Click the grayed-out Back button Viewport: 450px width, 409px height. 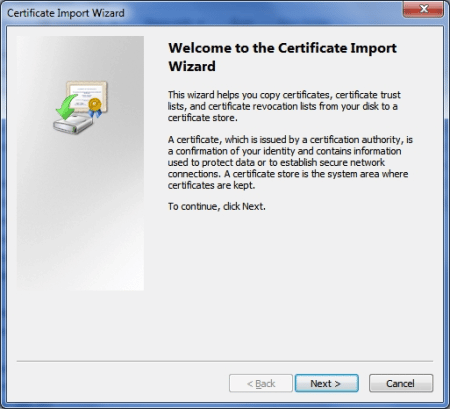tap(261, 383)
